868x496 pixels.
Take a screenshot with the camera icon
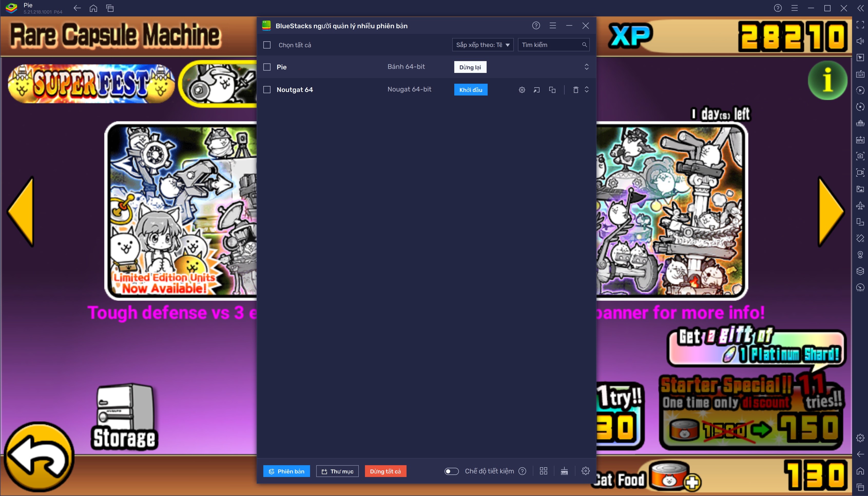[860, 156]
